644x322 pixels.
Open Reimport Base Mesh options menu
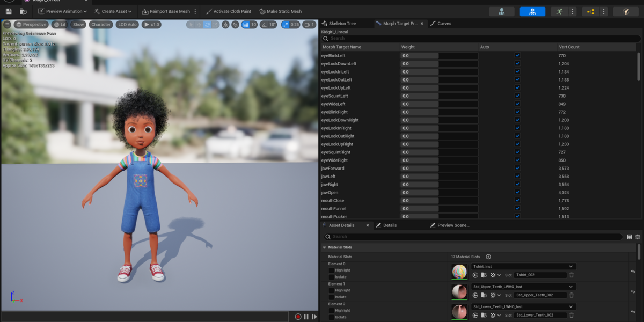pos(195,11)
